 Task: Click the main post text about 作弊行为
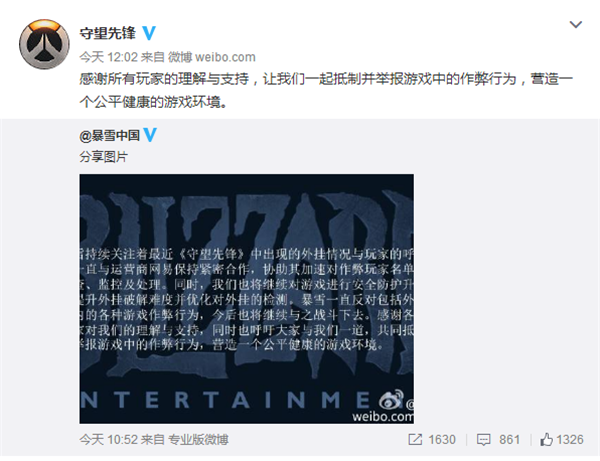point(326,90)
